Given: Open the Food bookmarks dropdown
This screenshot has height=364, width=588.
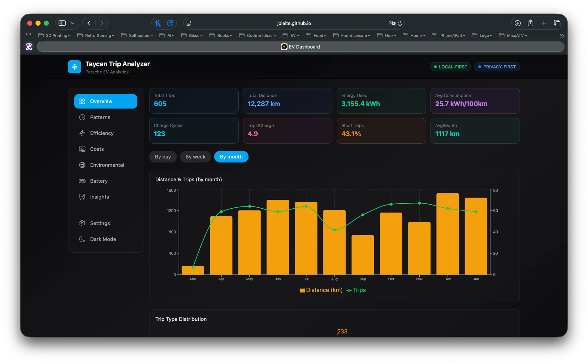Looking at the screenshot, I should click(316, 35).
